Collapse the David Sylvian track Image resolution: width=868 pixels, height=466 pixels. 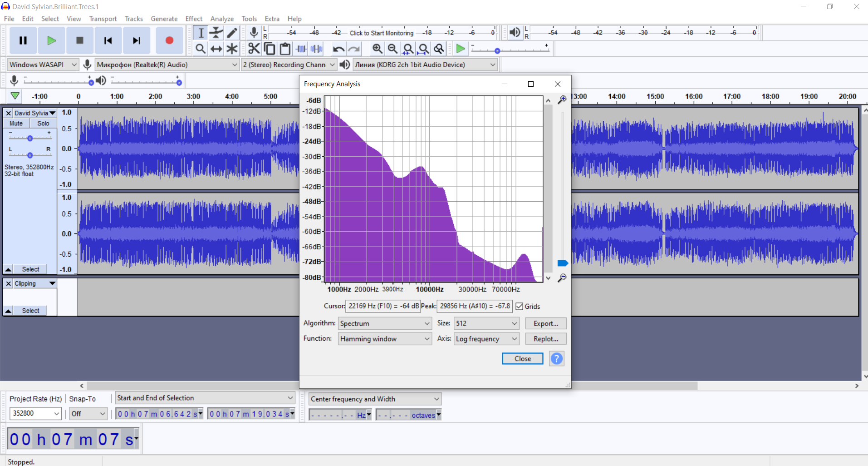[x=8, y=269]
